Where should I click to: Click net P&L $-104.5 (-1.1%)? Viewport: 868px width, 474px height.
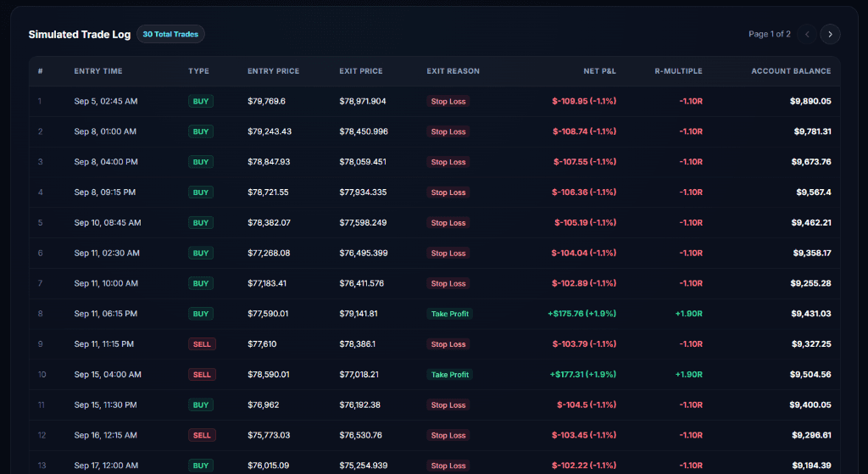[x=587, y=405]
